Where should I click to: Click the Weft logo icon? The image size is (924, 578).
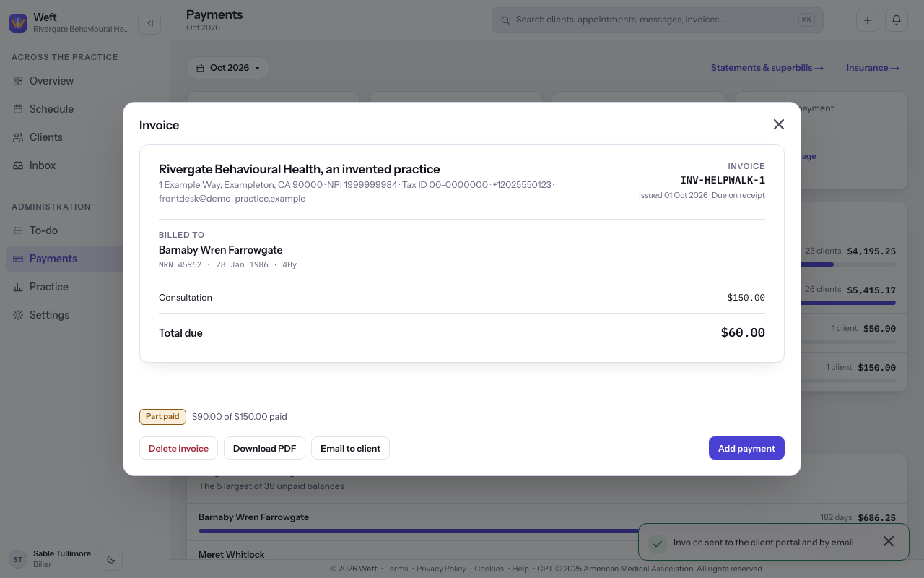click(x=18, y=23)
